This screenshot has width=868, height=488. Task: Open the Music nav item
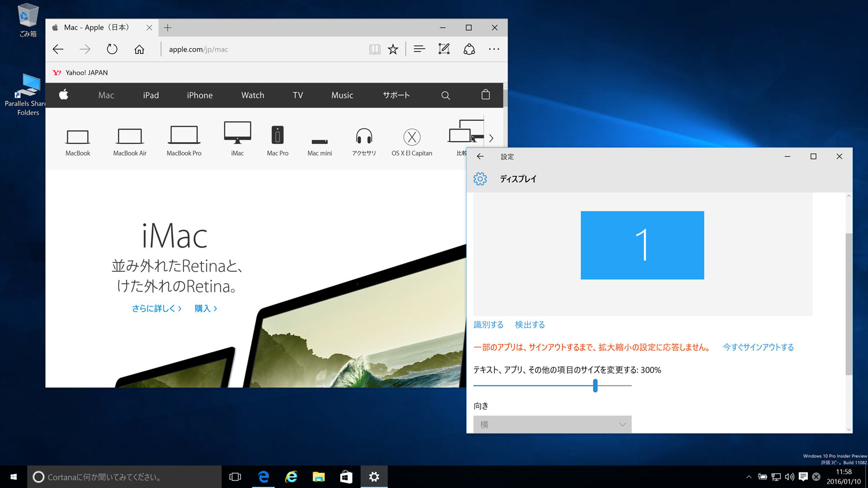point(342,95)
